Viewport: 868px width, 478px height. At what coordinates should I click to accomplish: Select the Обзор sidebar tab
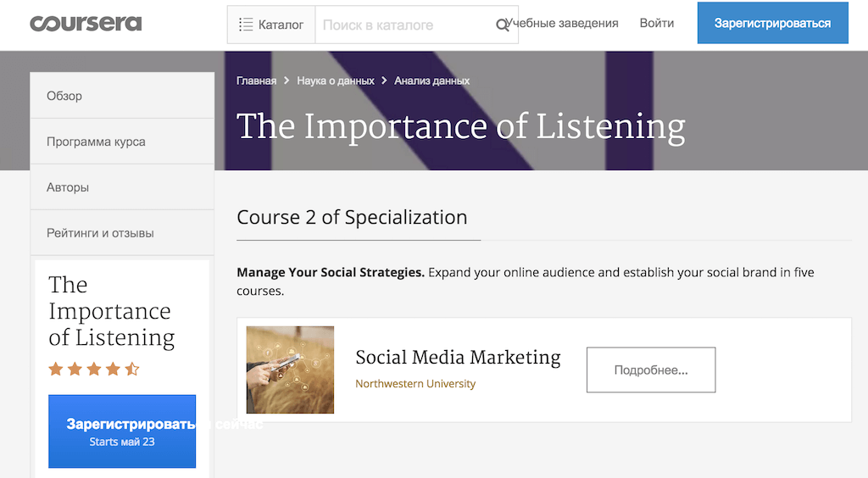pyautogui.click(x=122, y=96)
